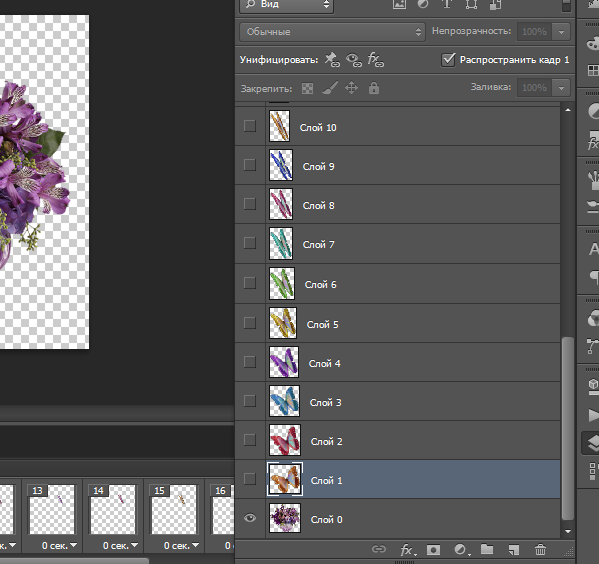Click the layers panel vertical scrollbar thumb
The height and width of the screenshot is (564, 599).
[x=568, y=428]
